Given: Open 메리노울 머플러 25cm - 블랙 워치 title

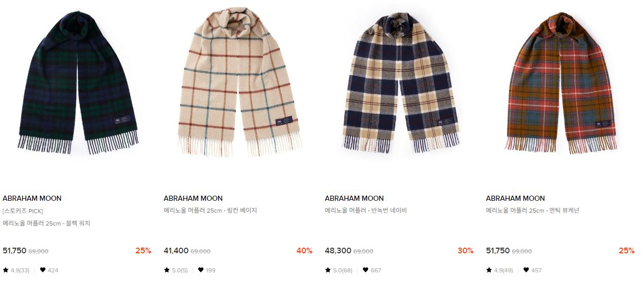Looking at the screenshot, I should (x=46, y=223).
